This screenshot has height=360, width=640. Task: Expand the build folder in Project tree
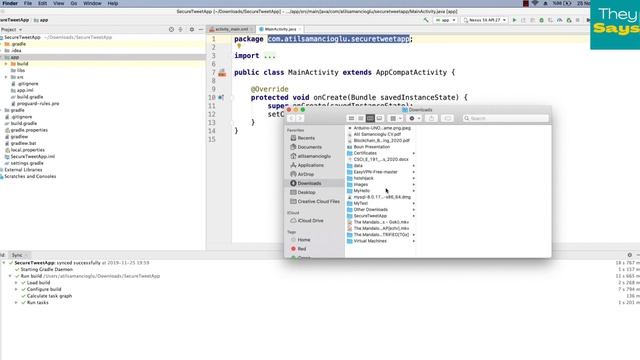[6, 64]
